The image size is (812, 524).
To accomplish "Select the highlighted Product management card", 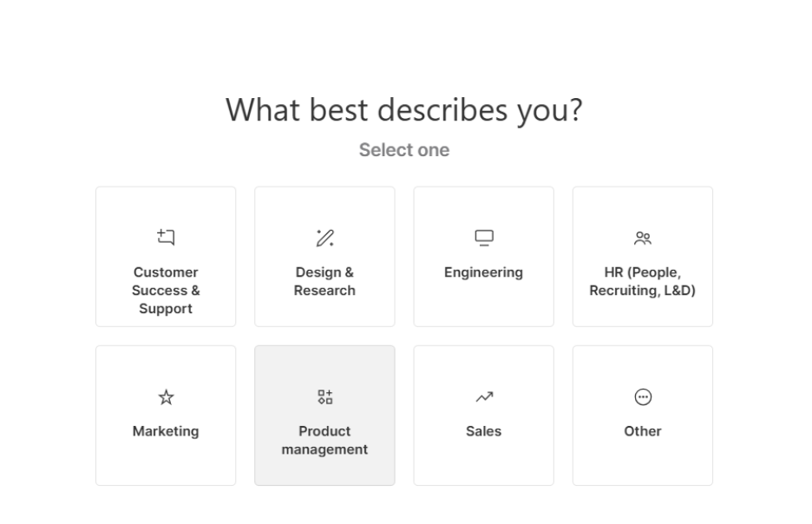I will tap(324, 415).
